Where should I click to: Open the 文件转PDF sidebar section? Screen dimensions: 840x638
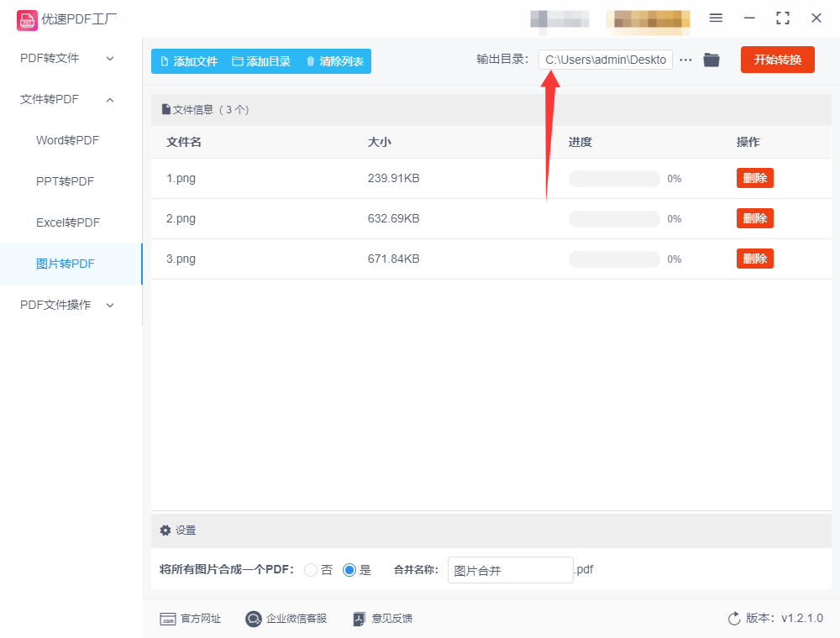71,100
